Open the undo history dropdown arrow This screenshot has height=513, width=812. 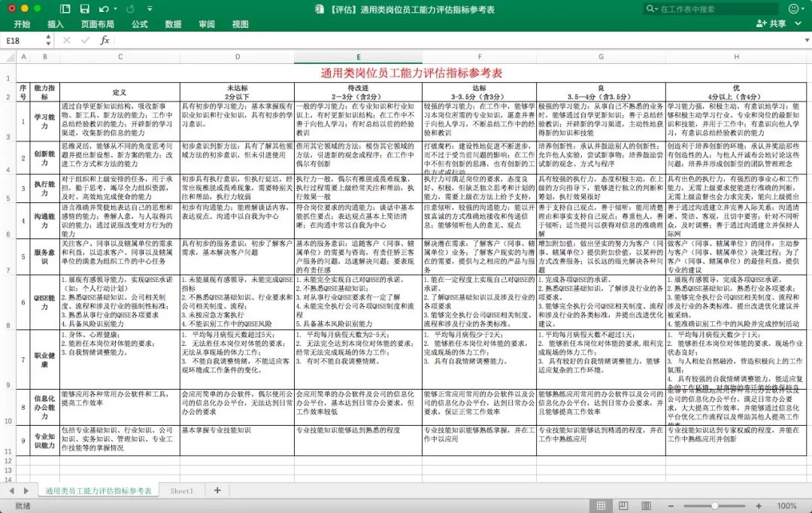(x=115, y=9)
